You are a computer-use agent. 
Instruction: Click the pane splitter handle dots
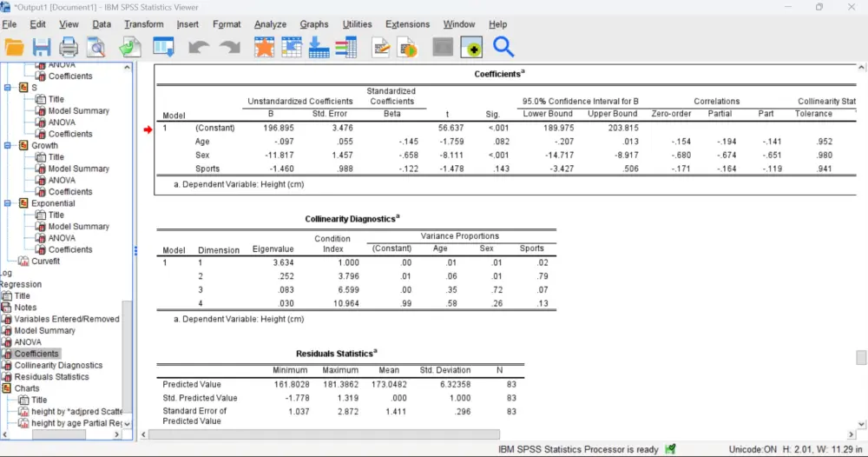point(135,251)
